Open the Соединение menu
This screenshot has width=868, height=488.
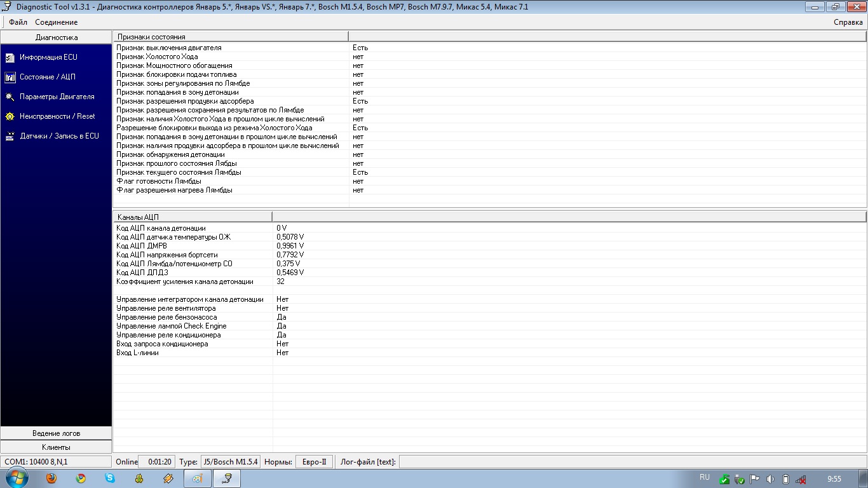(57, 22)
